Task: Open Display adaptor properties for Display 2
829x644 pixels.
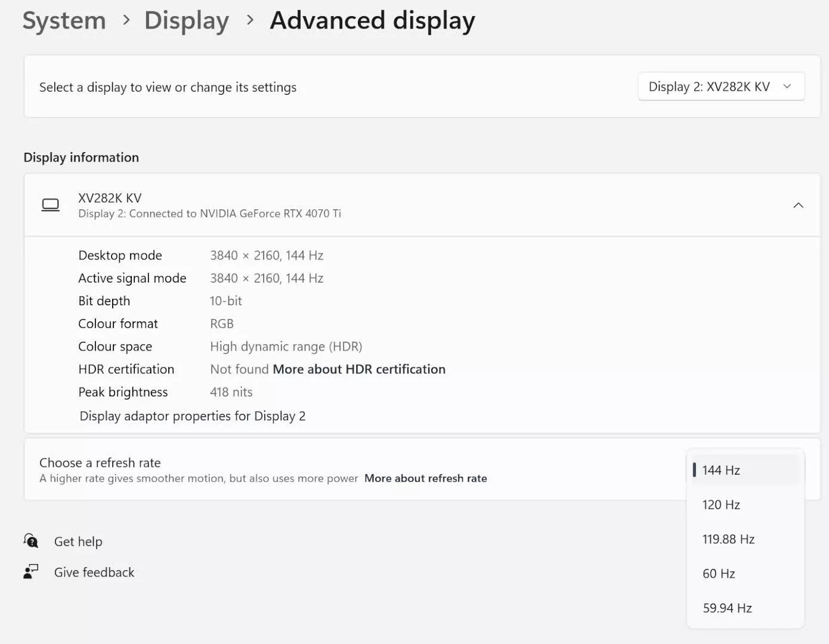Action: (x=193, y=416)
